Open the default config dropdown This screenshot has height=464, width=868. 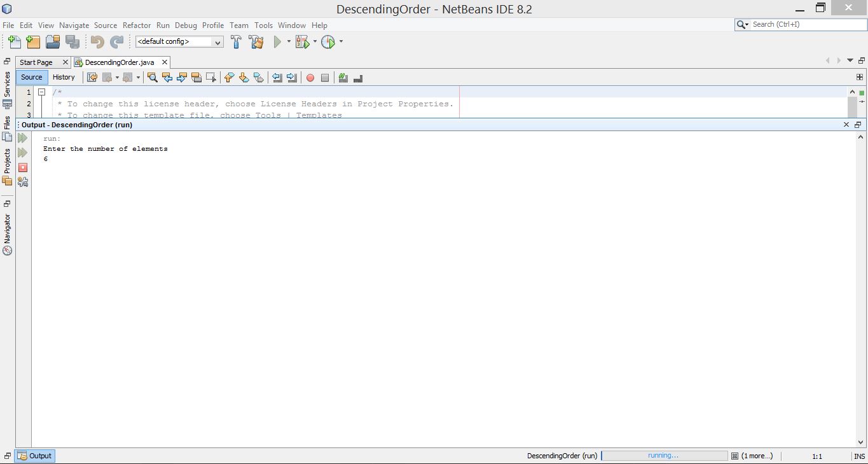179,42
